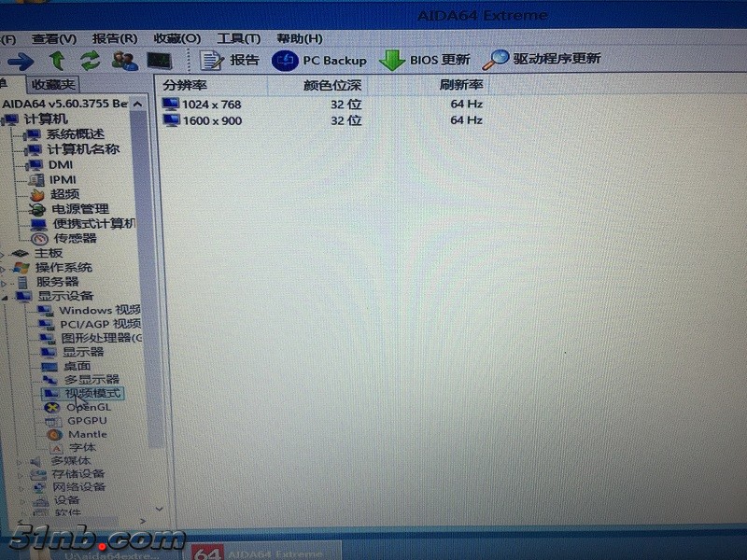This screenshot has width=747, height=560.
Task: Open 传感器 sensor page
Action: point(75,238)
